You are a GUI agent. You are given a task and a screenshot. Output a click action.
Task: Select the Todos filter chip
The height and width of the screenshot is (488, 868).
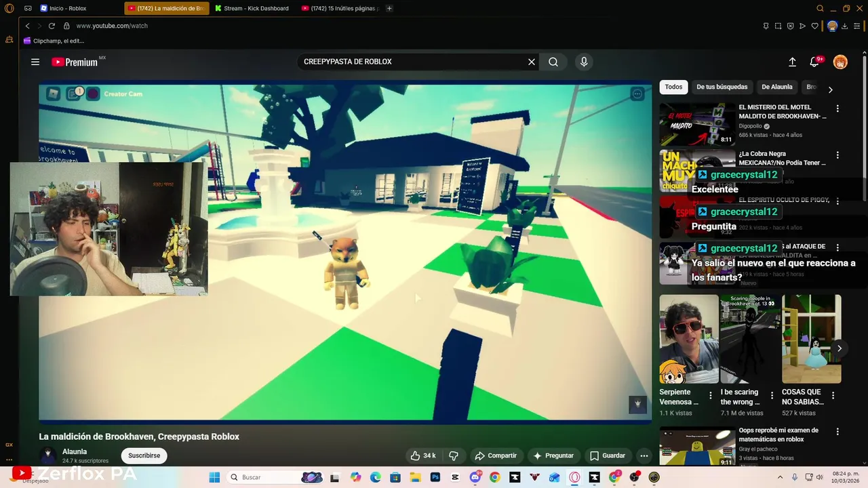pyautogui.click(x=673, y=87)
